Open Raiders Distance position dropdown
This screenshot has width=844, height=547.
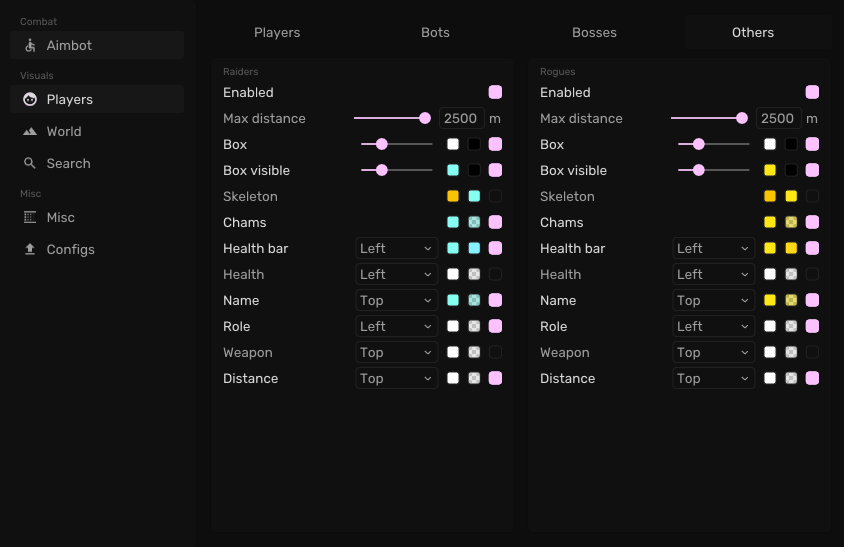396,378
